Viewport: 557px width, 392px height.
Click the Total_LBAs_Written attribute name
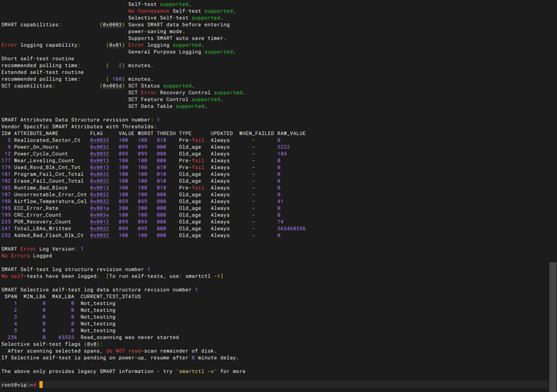(43, 228)
